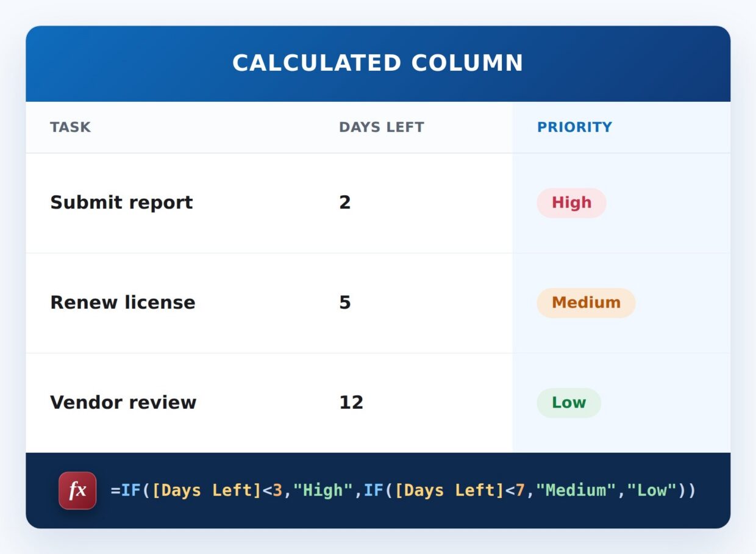756x554 pixels.
Task: Click the IF formula text in formula bar
Action: coord(403,491)
